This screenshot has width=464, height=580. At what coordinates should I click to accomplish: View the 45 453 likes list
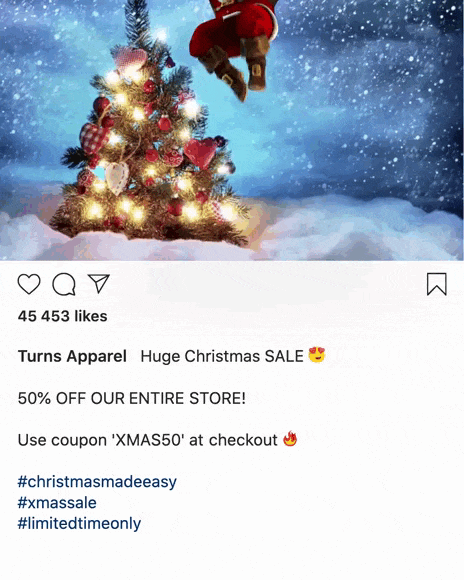tap(63, 316)
